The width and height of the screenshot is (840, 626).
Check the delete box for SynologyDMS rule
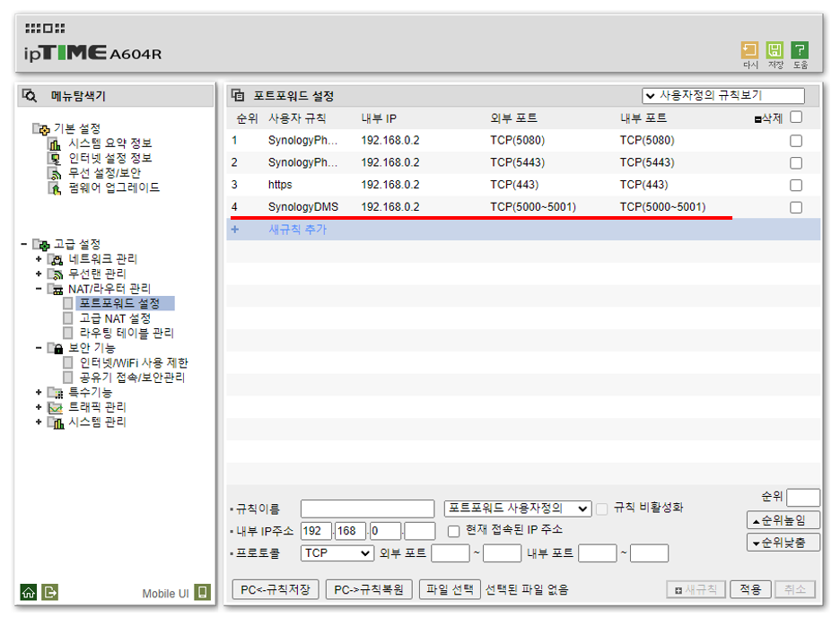796,207
